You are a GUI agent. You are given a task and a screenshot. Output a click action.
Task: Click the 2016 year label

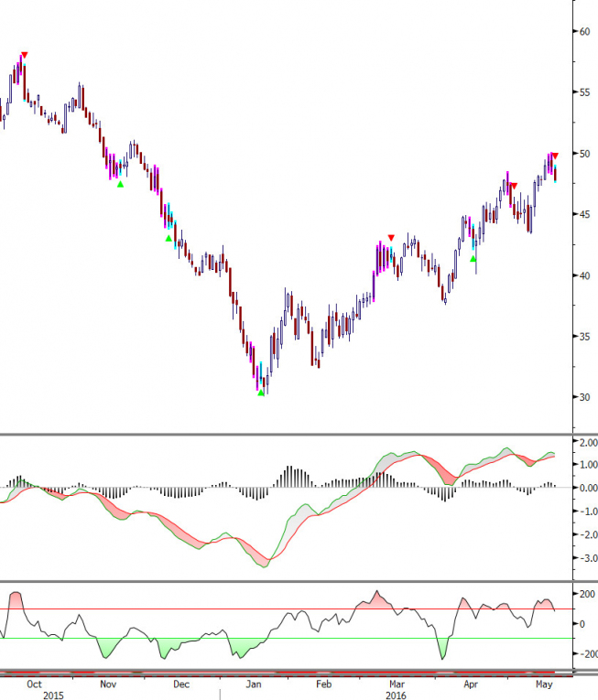coord(396,695)
